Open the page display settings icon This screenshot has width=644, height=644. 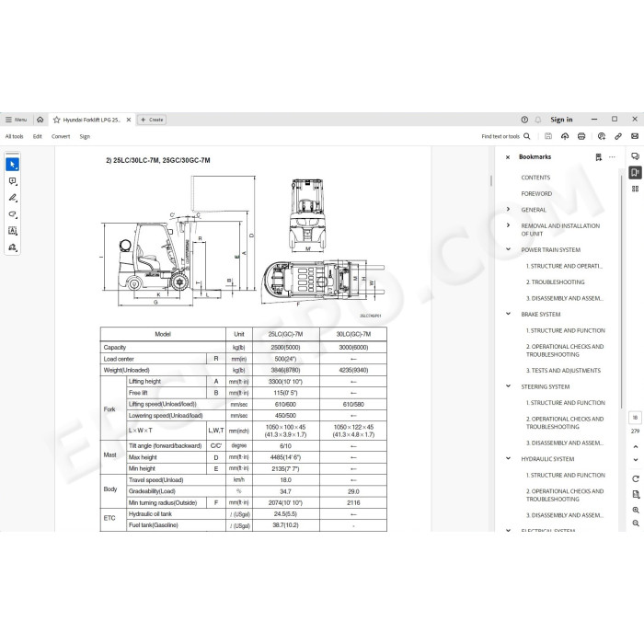point(636,494)
